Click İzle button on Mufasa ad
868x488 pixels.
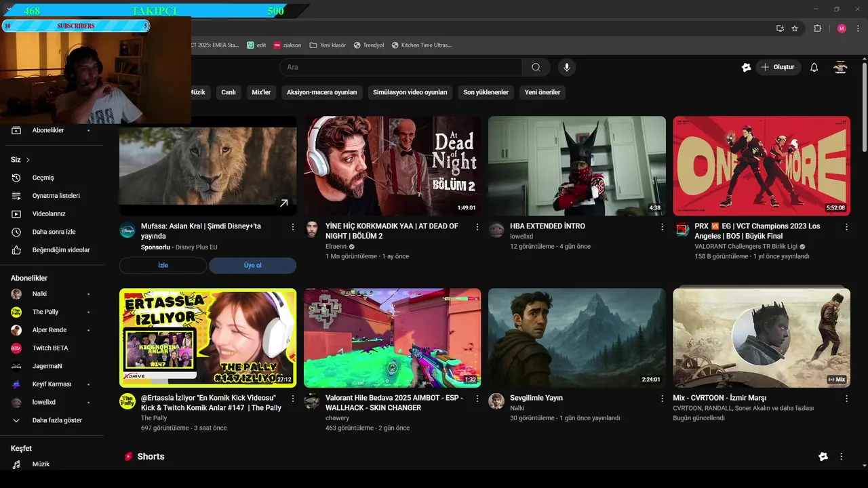[x=163, y=266]
